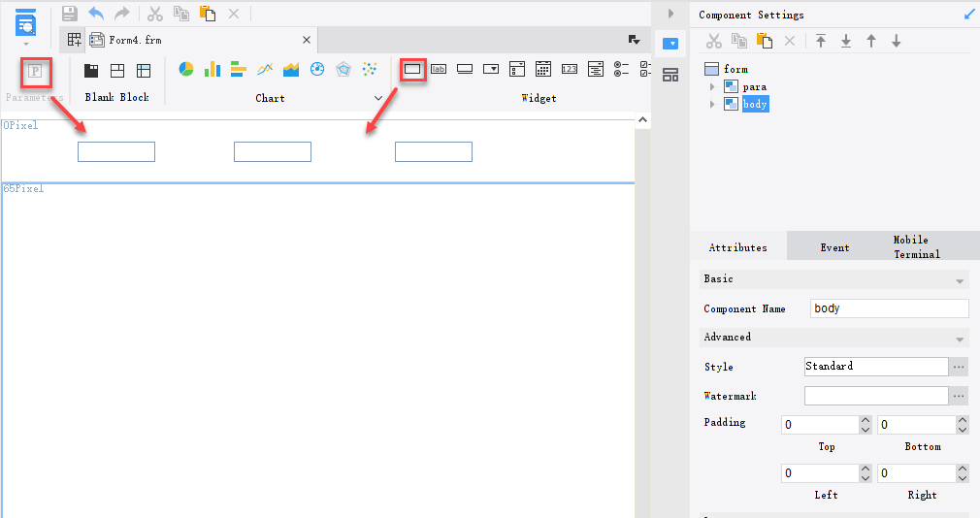980x518 pixels.
Task: Cut selection in the main toolbar
Action: point(155,14)
